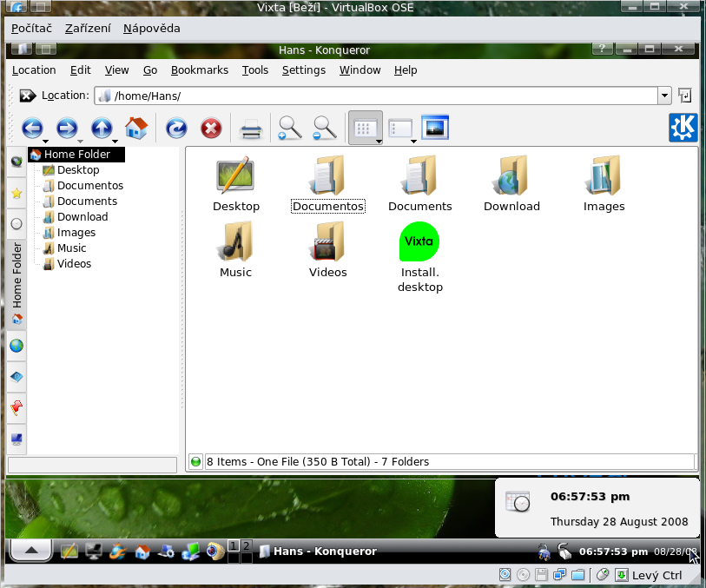Open the Network globe sidebar tab
This screenshot has width=706, height=588.
tap(16, 346)
